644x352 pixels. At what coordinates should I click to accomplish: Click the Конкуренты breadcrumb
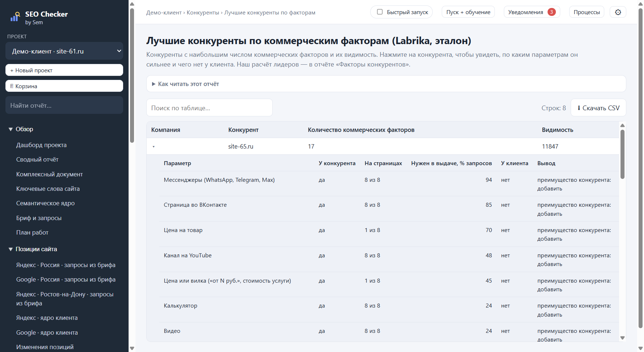point(203,13)
